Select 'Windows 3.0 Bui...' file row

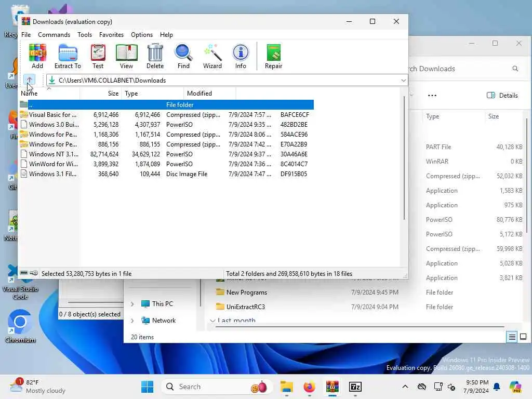pos(167,125)
